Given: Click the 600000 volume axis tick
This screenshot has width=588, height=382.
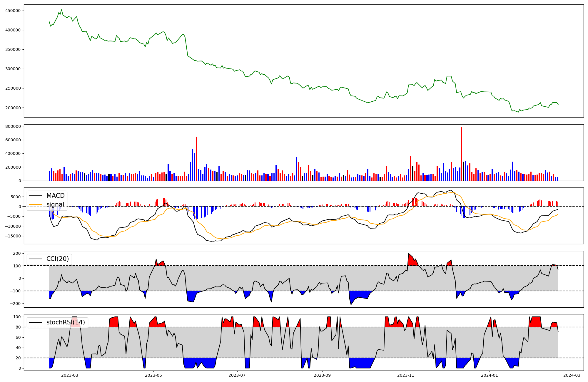Looking at the screenshot, I should (13, 140).
